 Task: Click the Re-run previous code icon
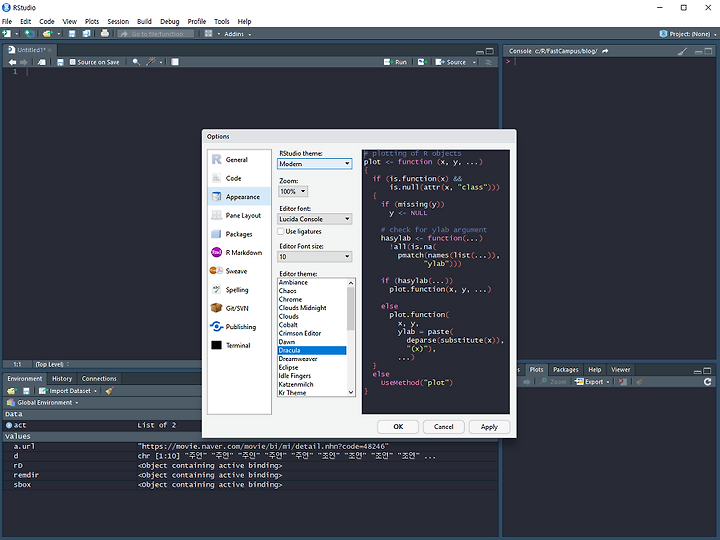pyautogui.click(x=422, y=62)
